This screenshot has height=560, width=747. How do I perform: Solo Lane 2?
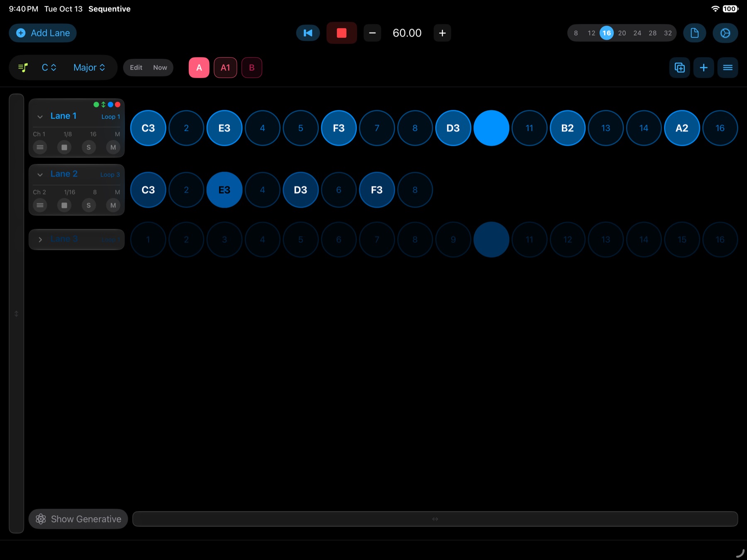tap(88, 205)
